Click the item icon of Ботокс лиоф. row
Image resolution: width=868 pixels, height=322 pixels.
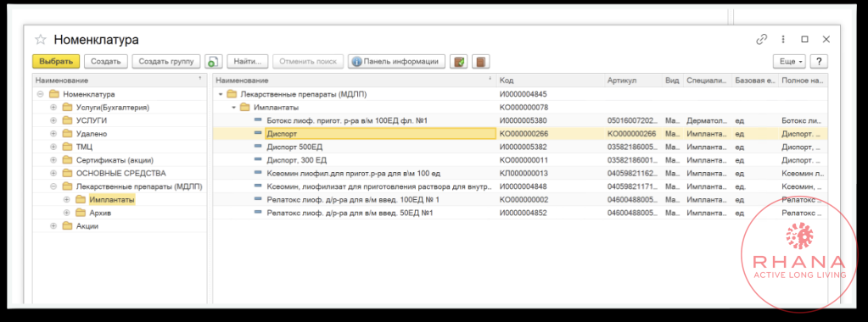tap(257, 120)
